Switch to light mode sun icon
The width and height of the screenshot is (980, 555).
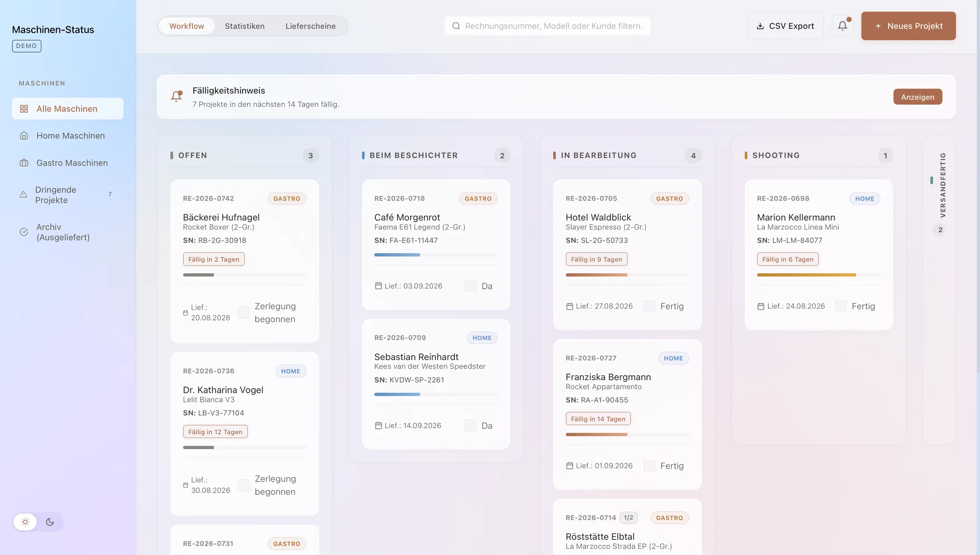point(25,522)
